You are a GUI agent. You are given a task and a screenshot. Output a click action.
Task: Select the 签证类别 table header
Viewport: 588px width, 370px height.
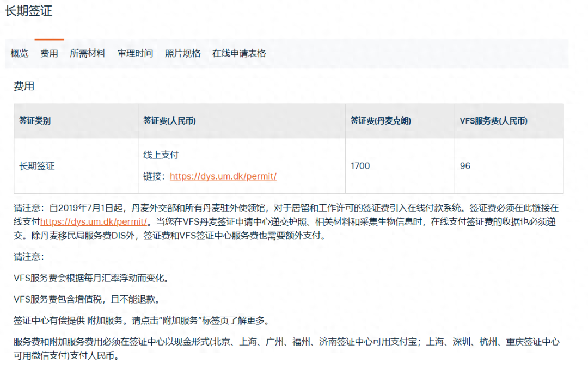[x=38, y=121]
